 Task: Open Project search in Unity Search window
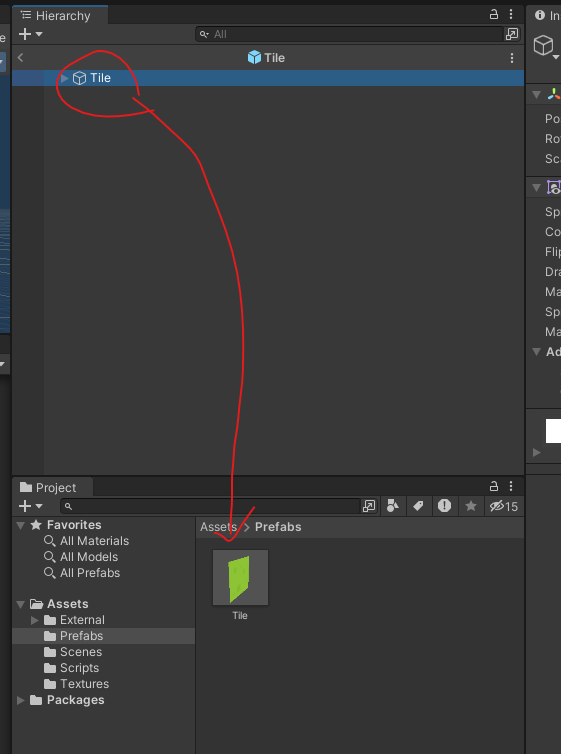pyautogui.click(x=369, y=506)
